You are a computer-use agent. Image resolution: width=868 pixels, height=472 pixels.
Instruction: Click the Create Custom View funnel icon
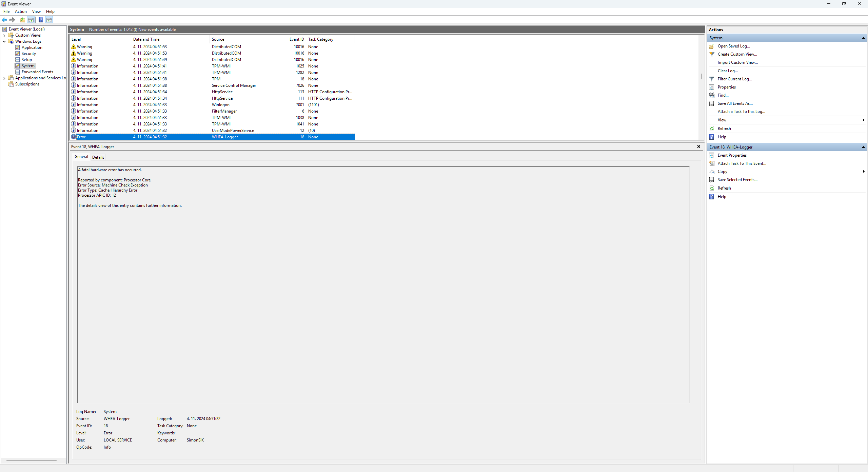[x=712, y=54]
